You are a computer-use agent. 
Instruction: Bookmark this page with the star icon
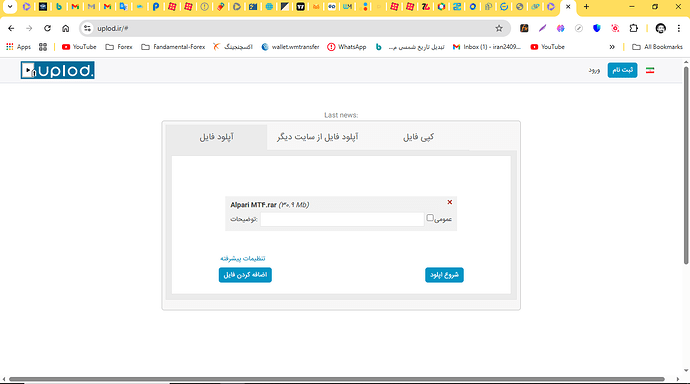pyautogui.click(x=499, y=28)
